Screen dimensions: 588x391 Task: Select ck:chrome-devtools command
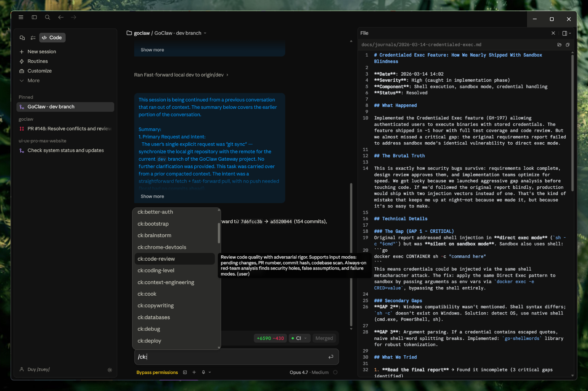(x=175, y=247)
